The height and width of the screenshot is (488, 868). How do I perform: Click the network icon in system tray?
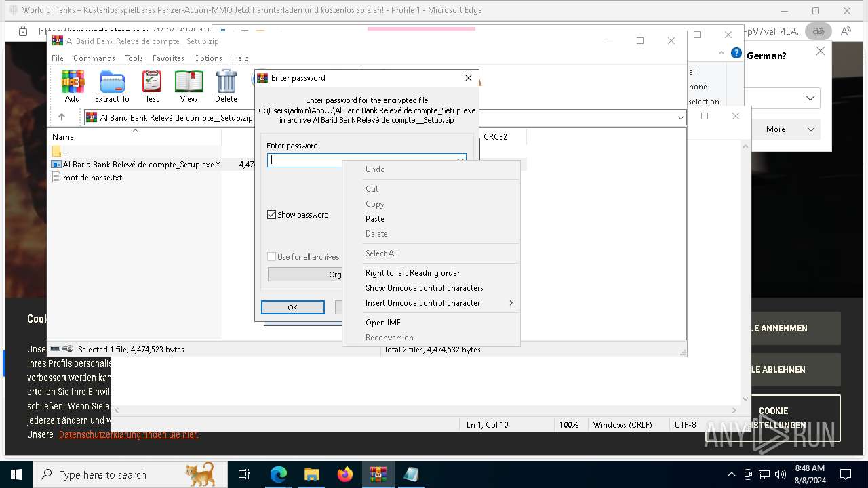764,474
